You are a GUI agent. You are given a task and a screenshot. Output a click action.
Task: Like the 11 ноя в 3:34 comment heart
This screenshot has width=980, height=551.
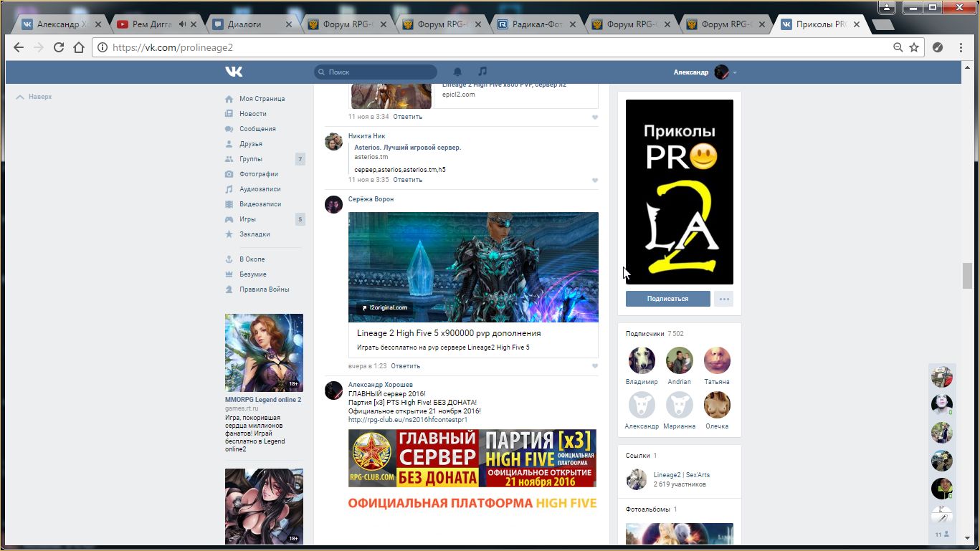[x=595, y=118]
